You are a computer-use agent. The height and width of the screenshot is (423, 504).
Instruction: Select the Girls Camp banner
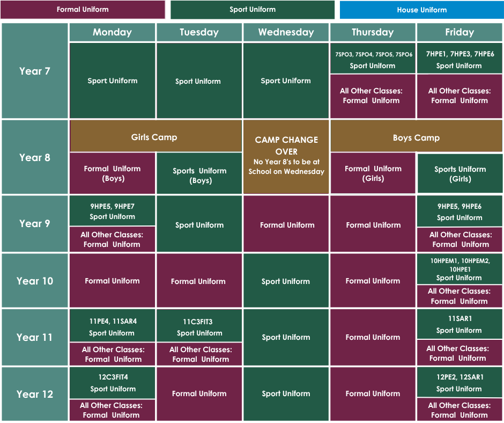[x=155, y=136]
